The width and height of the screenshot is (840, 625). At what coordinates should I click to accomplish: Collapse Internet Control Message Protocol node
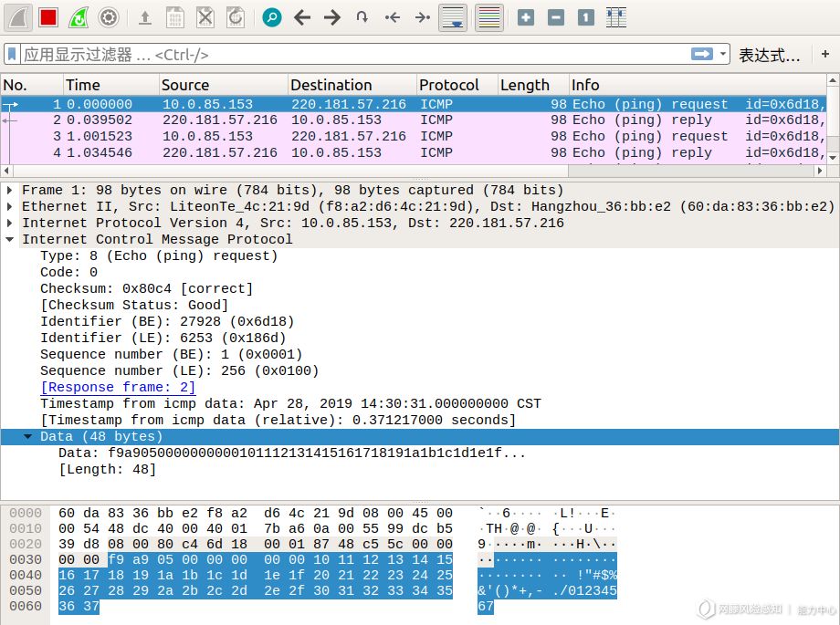10,239
